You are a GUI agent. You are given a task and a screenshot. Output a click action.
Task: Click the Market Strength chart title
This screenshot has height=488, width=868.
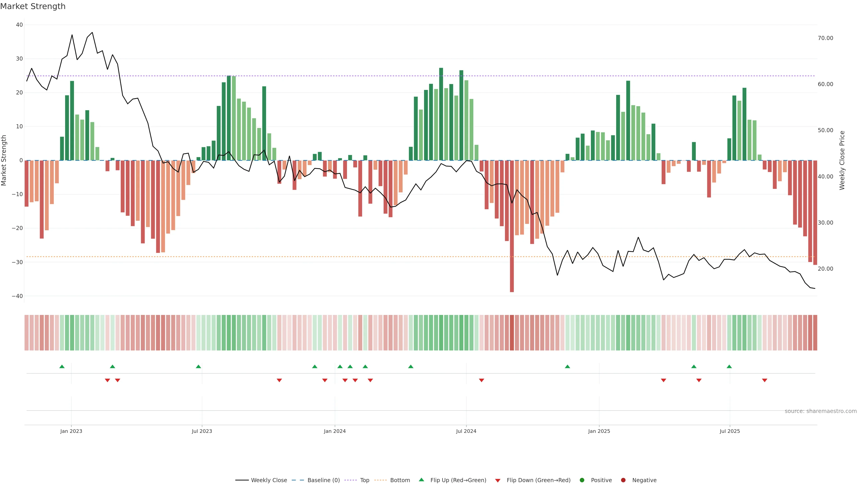click(x=33, y=6)
